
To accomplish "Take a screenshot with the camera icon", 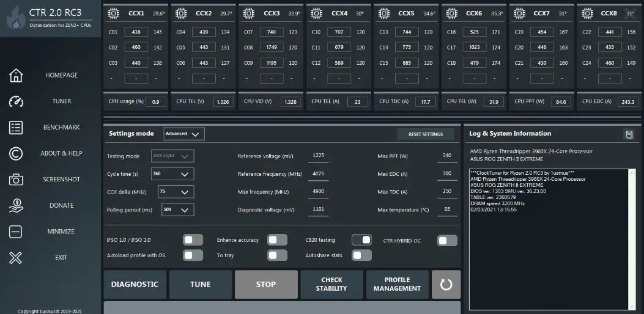I will point(16,180).
